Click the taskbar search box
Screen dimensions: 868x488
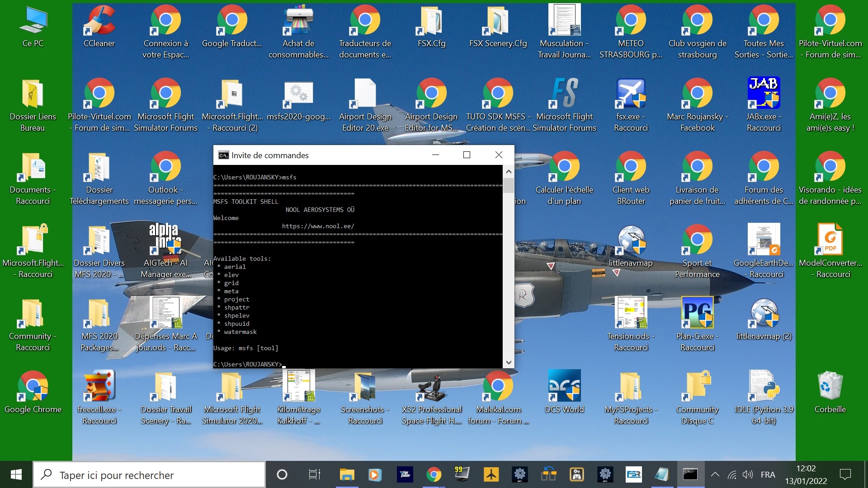[149, 475]
